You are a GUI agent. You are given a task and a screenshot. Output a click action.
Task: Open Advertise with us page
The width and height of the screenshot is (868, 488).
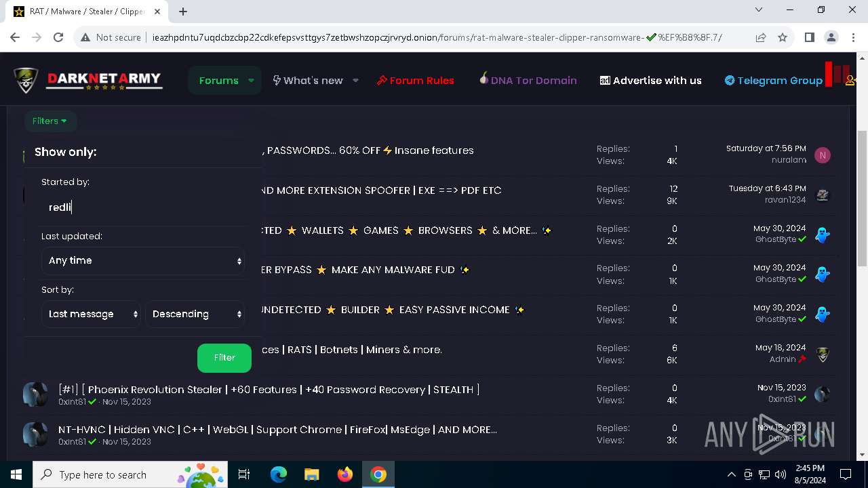[x=651, y=80]
